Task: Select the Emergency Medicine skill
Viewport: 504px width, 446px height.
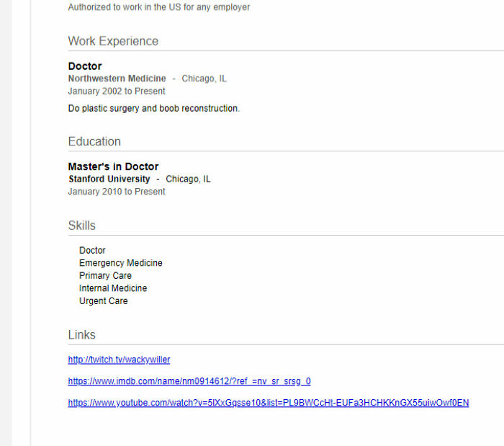Action: [x=121, y=263]
